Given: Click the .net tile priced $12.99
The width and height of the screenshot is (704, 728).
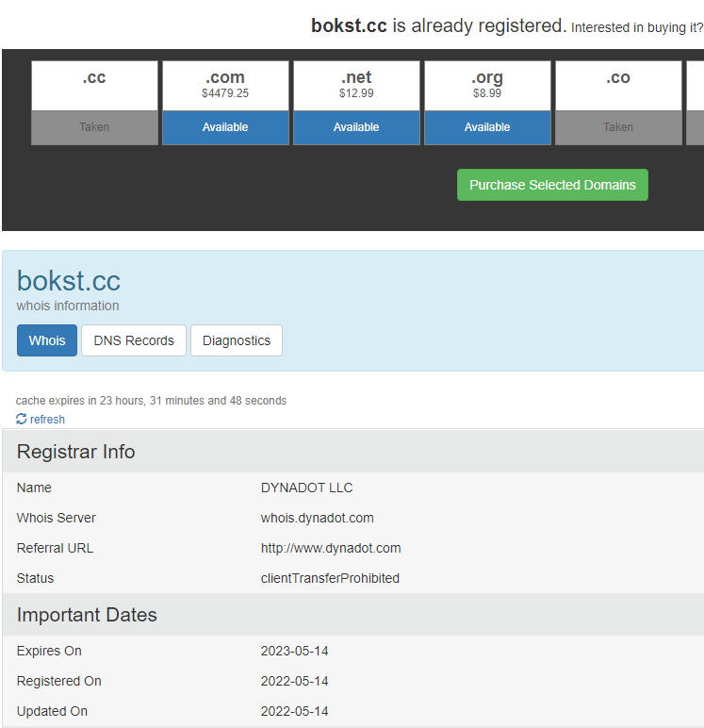Looking at the screenshot, I should (x=356, y=85).
